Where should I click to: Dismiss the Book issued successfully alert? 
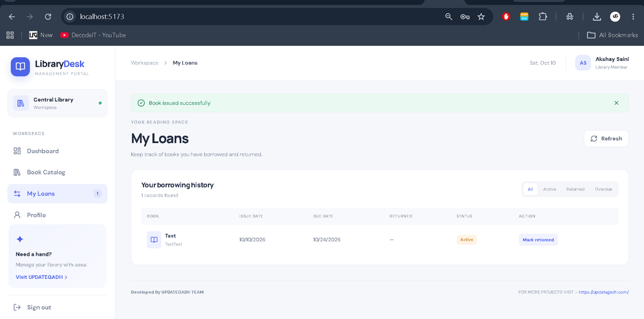(616, 103)
